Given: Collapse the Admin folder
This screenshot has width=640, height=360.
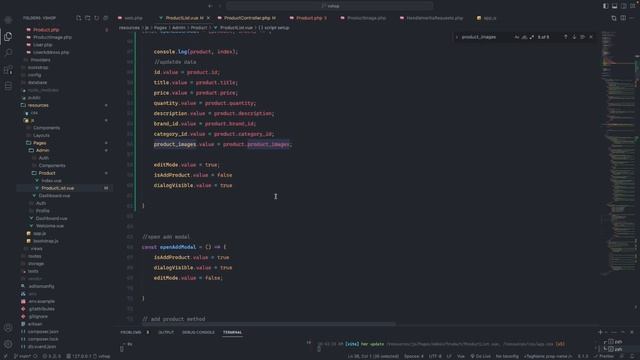Looking at the screenshot, I should [42, 150].
